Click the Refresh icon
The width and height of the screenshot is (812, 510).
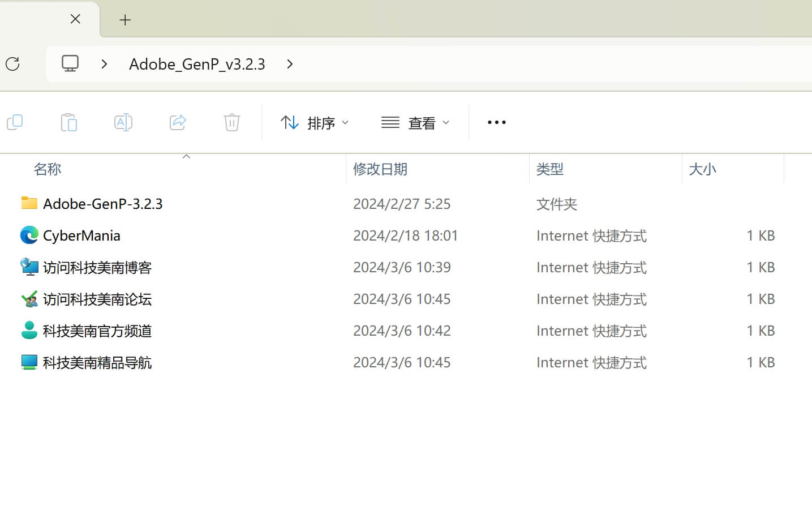(12, 64)
